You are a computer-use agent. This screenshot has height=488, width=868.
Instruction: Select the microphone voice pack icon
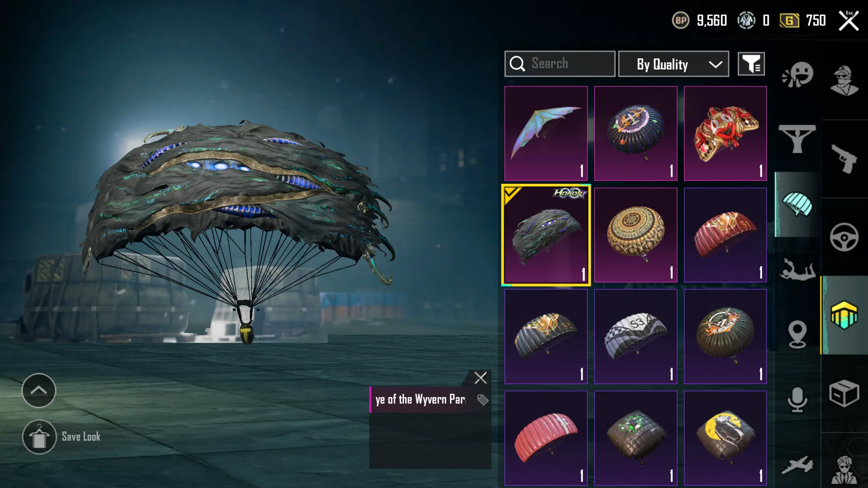click(x=797, y=399)
